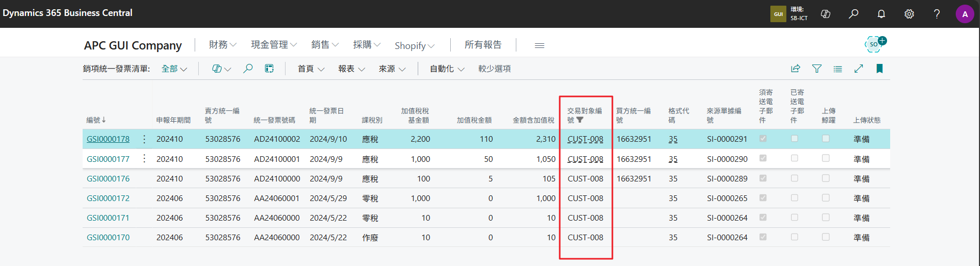Select source document SI-0000289

[x=727, y=178]
